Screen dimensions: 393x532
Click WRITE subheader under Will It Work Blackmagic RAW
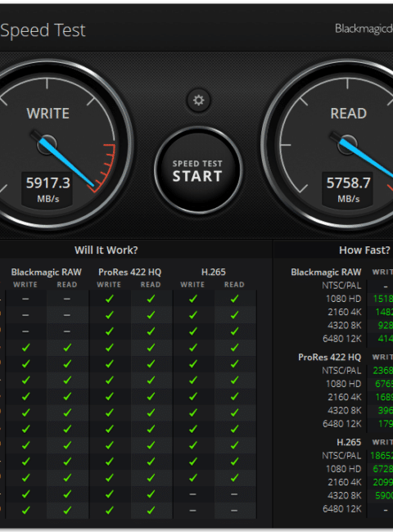pyautogui.click(x=25, y=285)
